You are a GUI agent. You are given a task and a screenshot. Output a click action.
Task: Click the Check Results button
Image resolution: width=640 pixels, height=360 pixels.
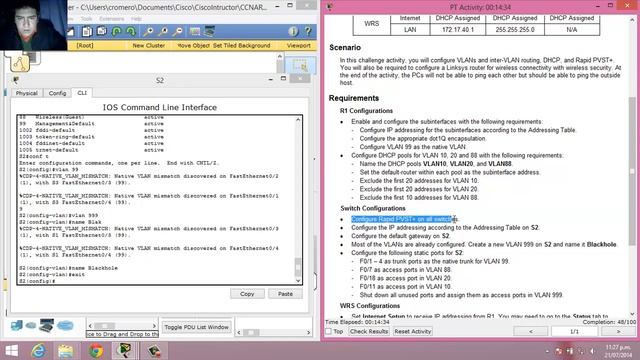point(369,331)
